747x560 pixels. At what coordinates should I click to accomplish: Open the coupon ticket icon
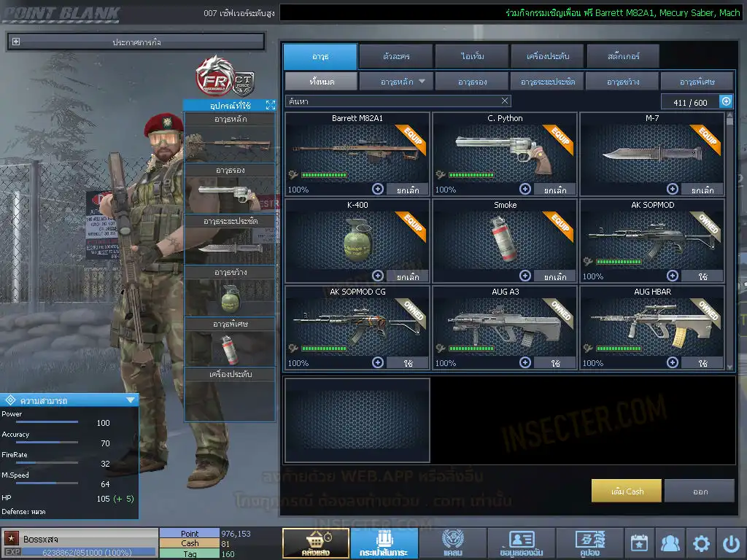point(589,543)
